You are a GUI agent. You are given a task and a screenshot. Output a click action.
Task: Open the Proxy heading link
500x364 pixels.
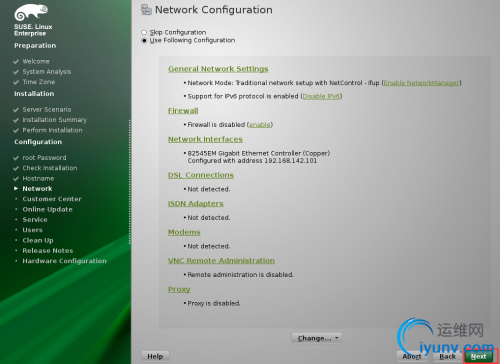(179, 289)
